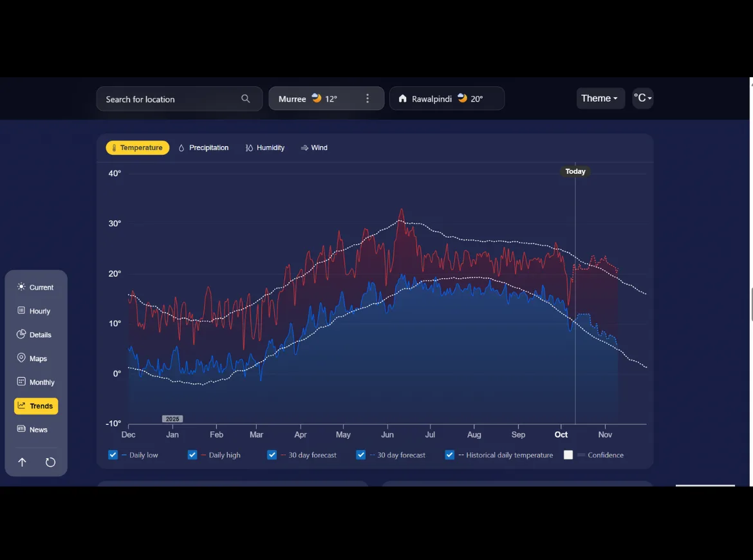Click the Search for location field

pos(179,99)
